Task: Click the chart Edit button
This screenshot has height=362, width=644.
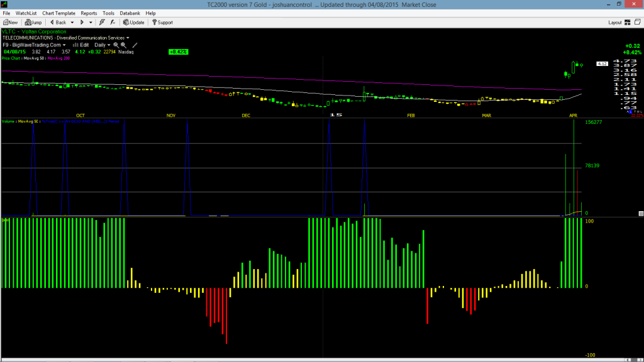Action: pyautogui.click(x=81, y=45)
